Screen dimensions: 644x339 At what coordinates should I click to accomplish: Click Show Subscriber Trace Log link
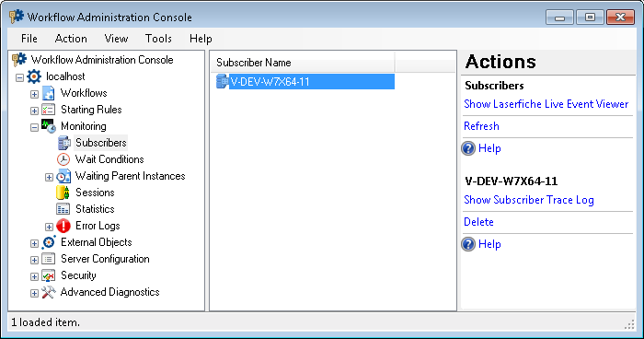529,200
